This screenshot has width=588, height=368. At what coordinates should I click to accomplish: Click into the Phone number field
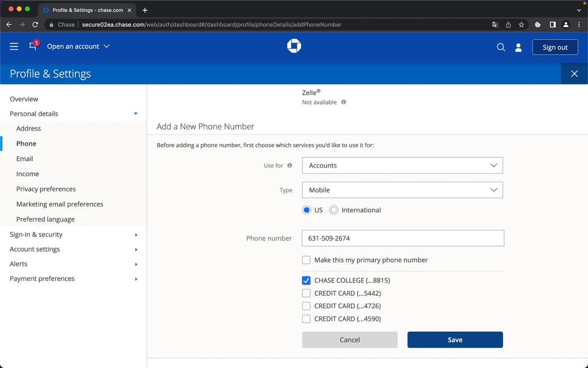[x=402, y=238]
